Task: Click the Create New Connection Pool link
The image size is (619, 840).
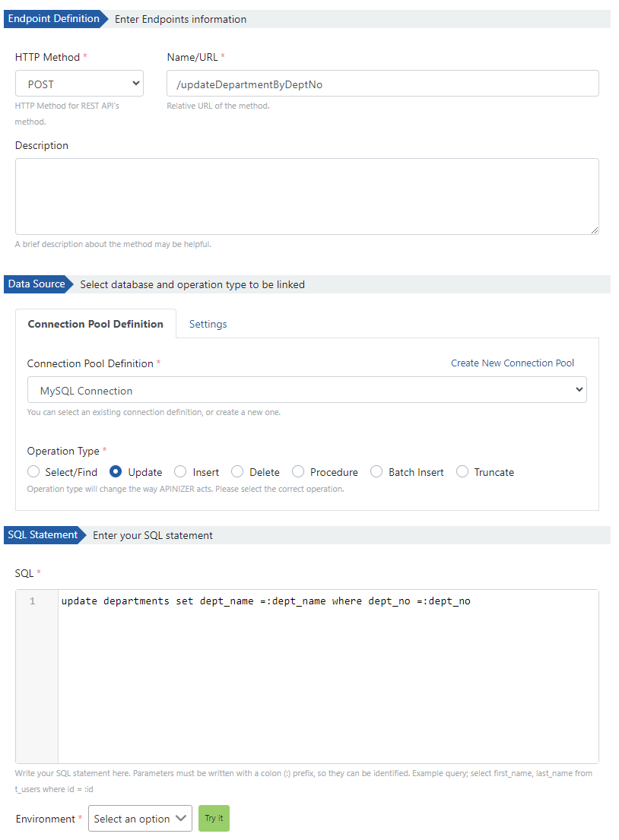Action: click(512, 363)
